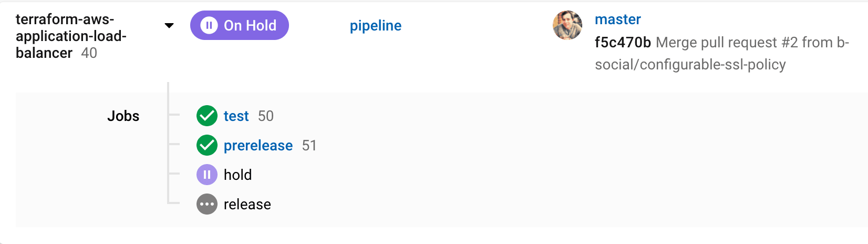Click the green checkmark next to prerelease

pyautogui.click(x=207, y=146)
